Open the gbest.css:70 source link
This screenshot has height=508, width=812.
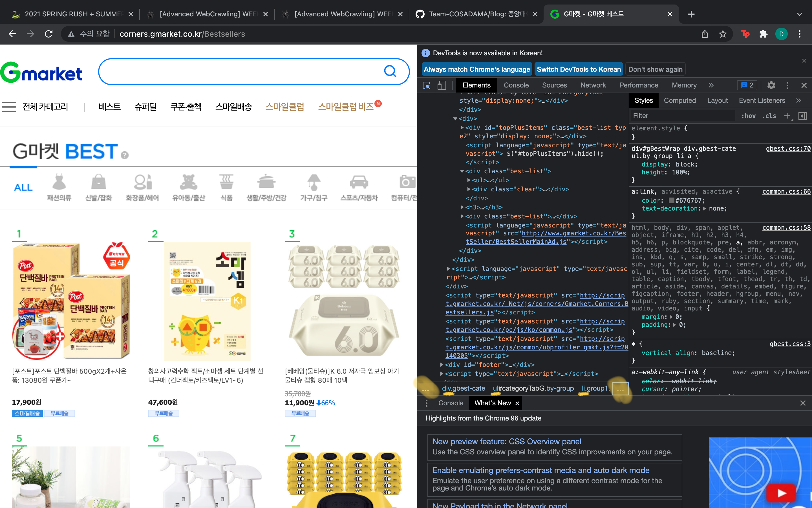point(788,148)
